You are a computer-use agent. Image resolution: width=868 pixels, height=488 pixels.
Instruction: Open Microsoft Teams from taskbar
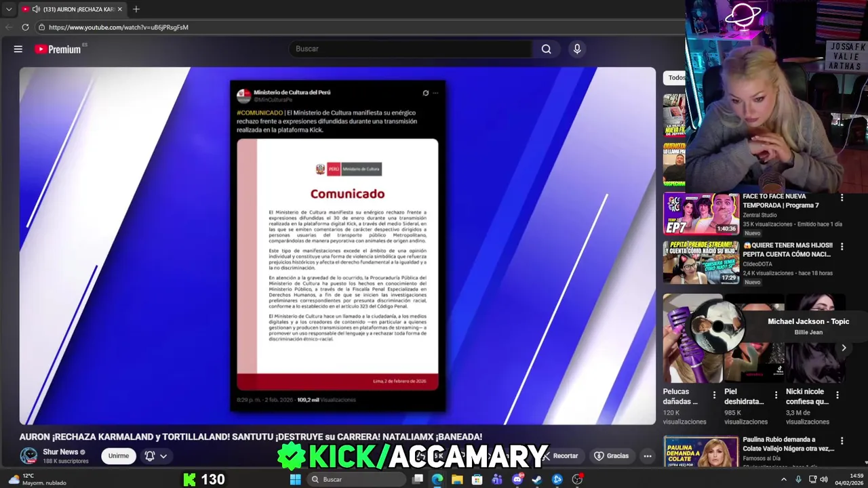(497, 479)
